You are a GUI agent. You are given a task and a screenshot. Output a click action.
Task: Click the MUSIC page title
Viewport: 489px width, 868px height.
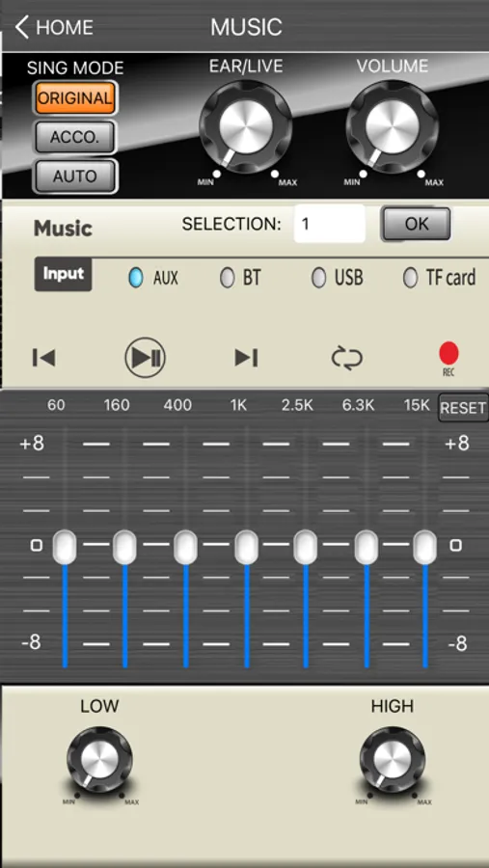click(x=246, y=27)
